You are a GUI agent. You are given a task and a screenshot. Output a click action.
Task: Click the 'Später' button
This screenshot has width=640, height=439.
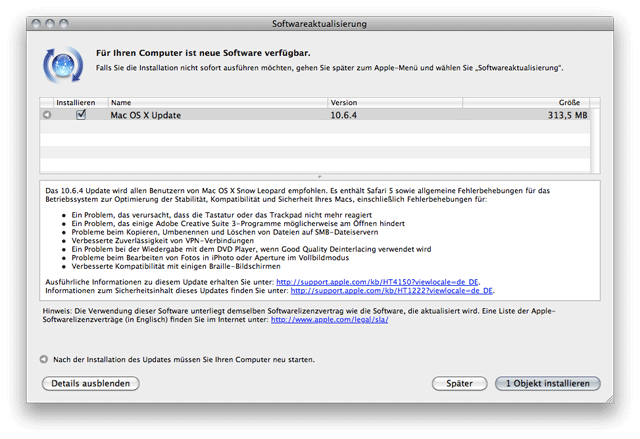(460, 384)
